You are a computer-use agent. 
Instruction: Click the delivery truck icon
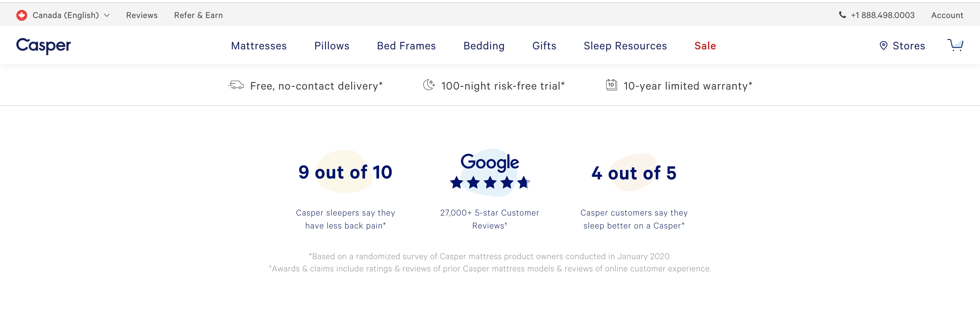(x=236, y=85)
